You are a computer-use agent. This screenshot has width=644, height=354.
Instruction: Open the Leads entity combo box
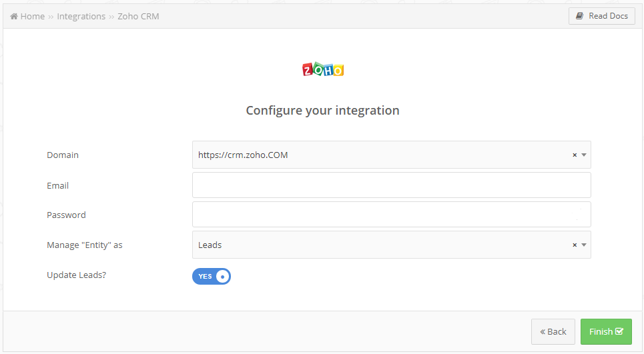tap(392, 245)
